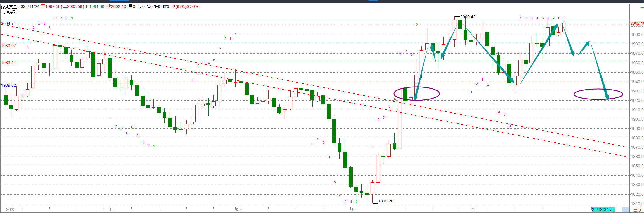Click the 2023 year label on time axis

tap(11, 209)
